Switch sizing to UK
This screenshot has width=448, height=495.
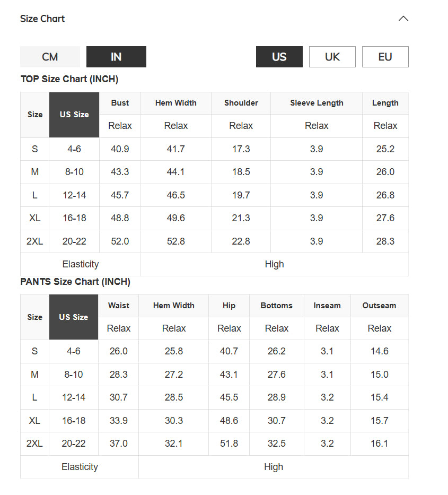332,57
